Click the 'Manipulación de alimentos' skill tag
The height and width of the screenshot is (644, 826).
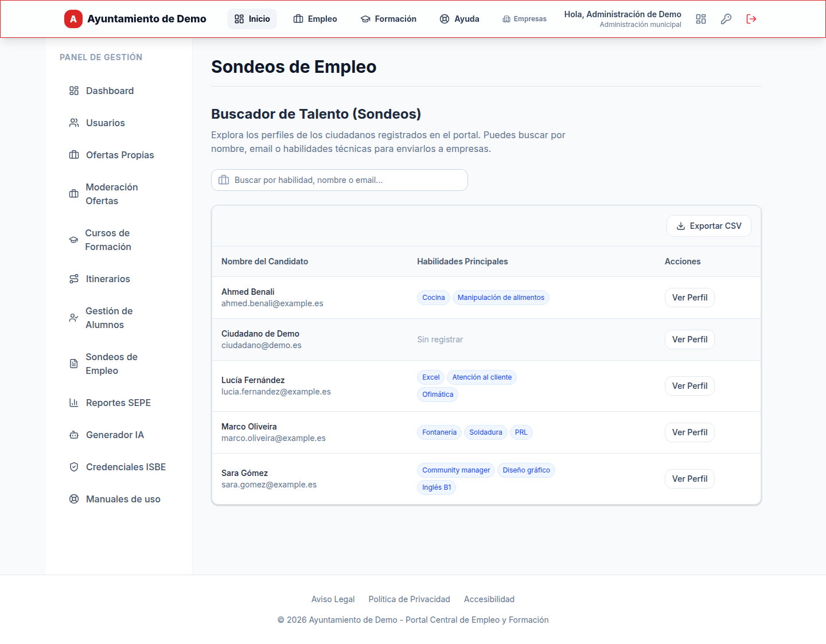[501, 298]
